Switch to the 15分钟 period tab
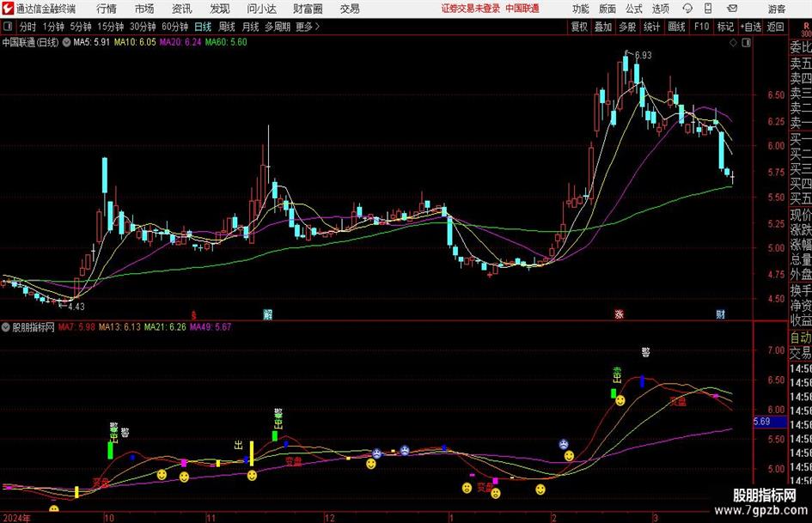This screenshot has width=812, height=523. (x=111, y=27)
